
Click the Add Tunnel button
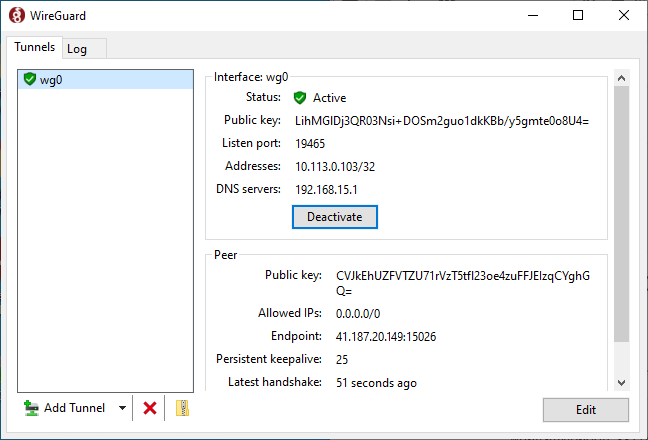(x=68, y=408)
